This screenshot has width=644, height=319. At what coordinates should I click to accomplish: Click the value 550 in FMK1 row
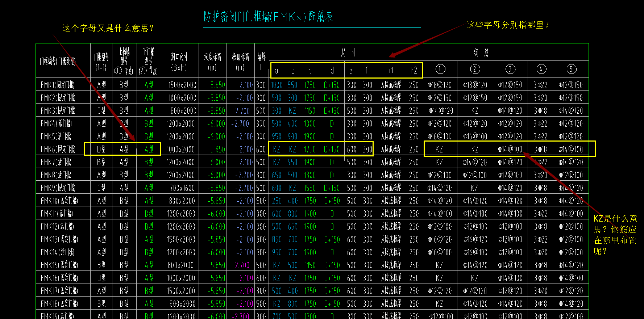point(292,85)
